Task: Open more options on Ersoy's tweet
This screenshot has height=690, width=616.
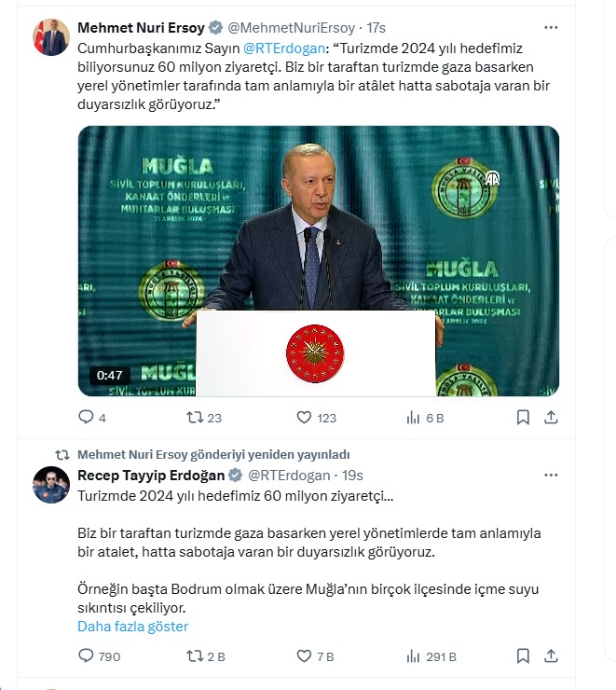Action: tap(551, 28)
